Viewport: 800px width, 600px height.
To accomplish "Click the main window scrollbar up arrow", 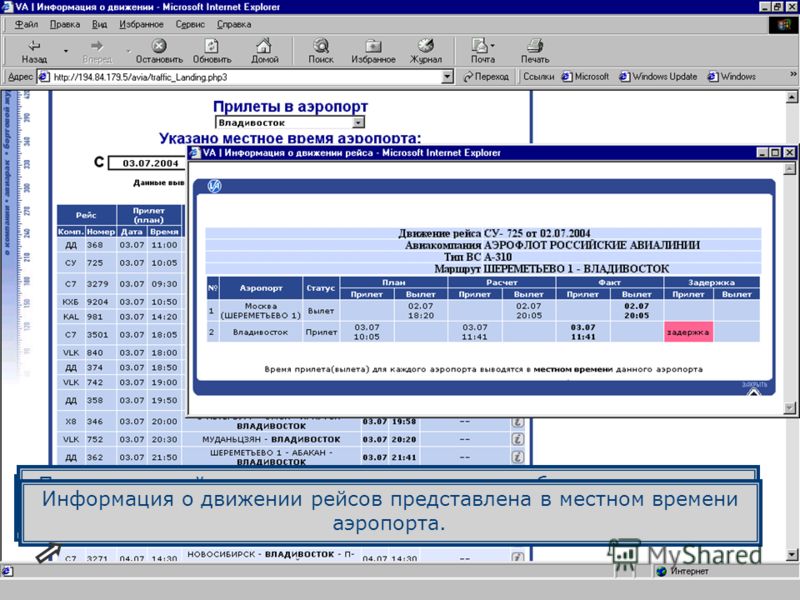I will coord(792,97).
